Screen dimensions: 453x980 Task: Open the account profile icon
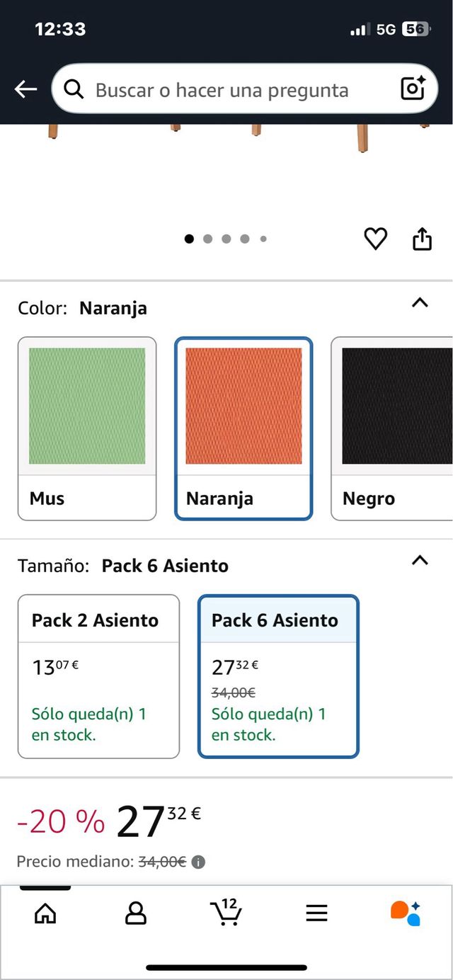[x=135, y=913]
